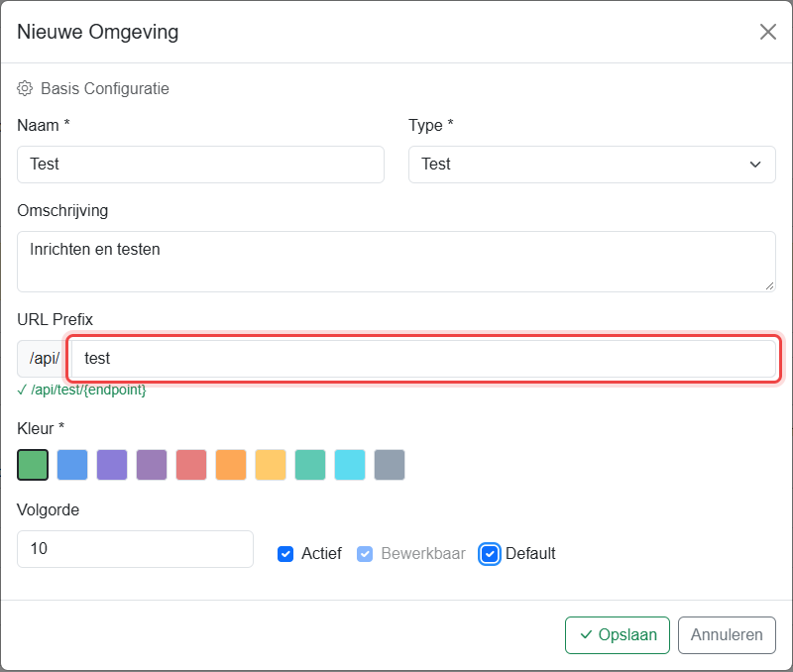793x672 pixels.
Task: Click the Volgorde number field
Action: pos(135,549)
